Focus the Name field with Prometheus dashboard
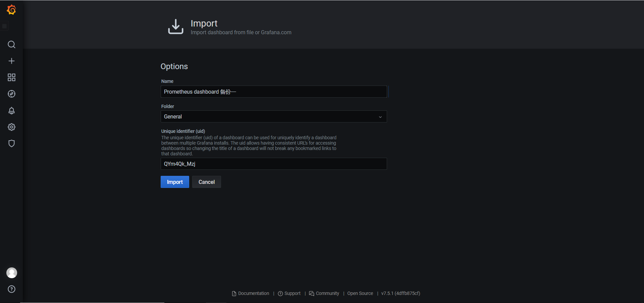This screenshot has width=644, height=303. [274, 92]
